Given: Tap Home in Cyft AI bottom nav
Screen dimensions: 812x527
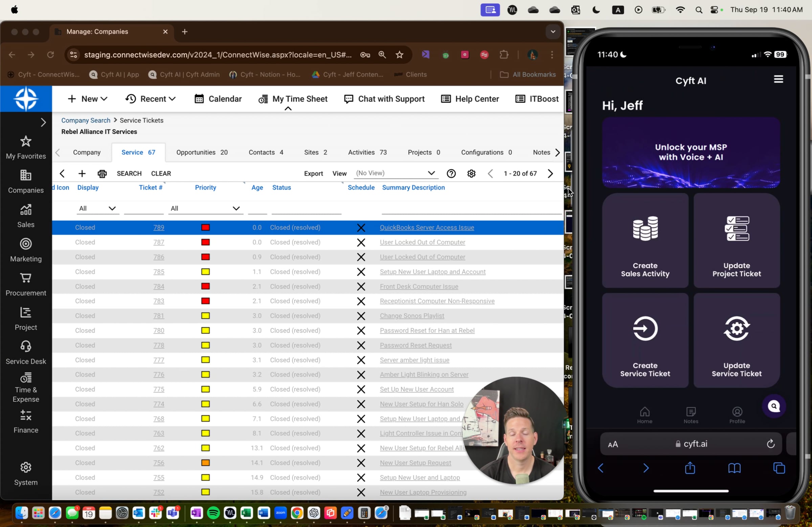Looking at the screenshot, I should coord(645,415).
